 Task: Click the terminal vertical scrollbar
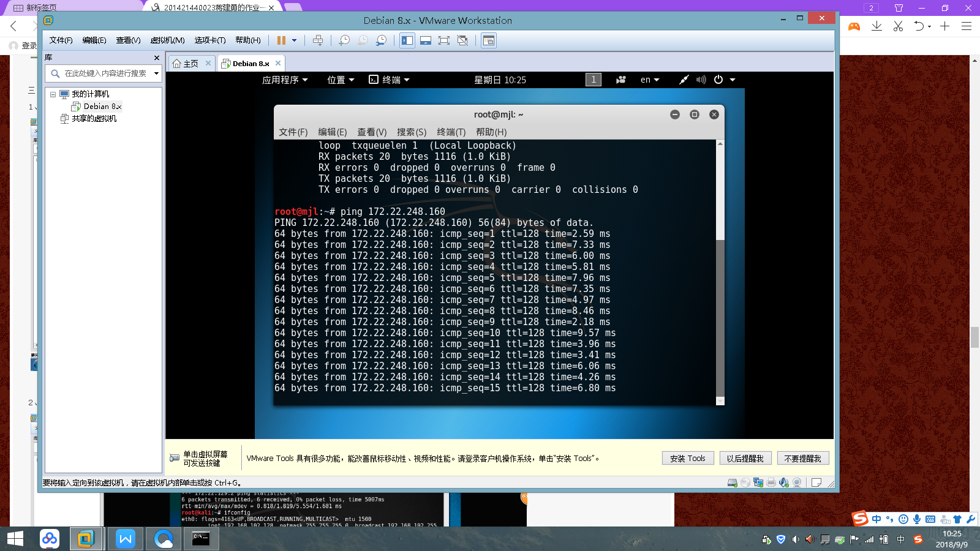[720, 272]
